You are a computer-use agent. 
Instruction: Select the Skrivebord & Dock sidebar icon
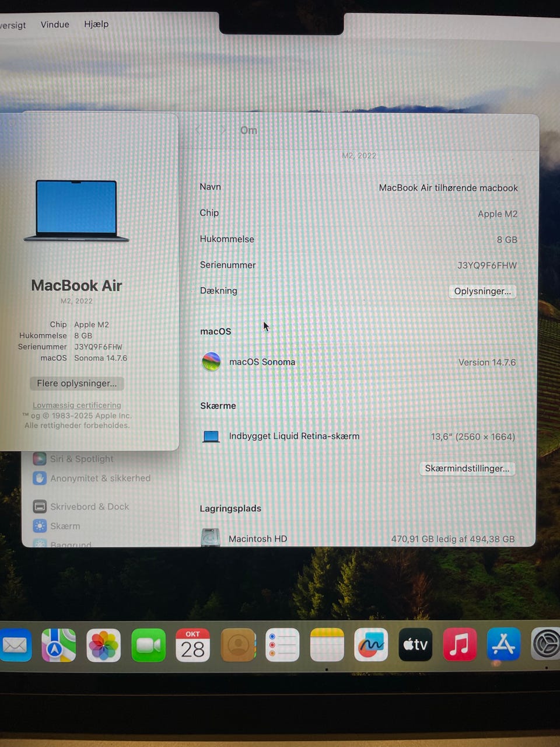(40, 507)
